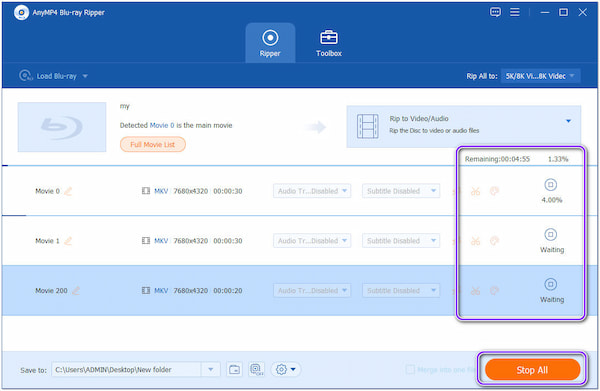Open Subtitle dropdown for Movie 200
Image resolution: width=600 pixels, height=391 pixels.
click(401, 290)
